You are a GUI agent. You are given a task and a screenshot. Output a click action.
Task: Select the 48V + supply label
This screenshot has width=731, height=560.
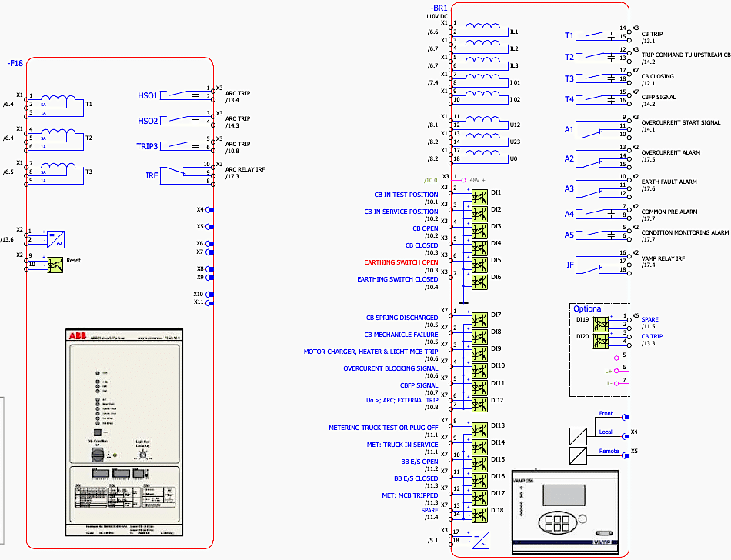pyautogui.click(x=477, y=180)
